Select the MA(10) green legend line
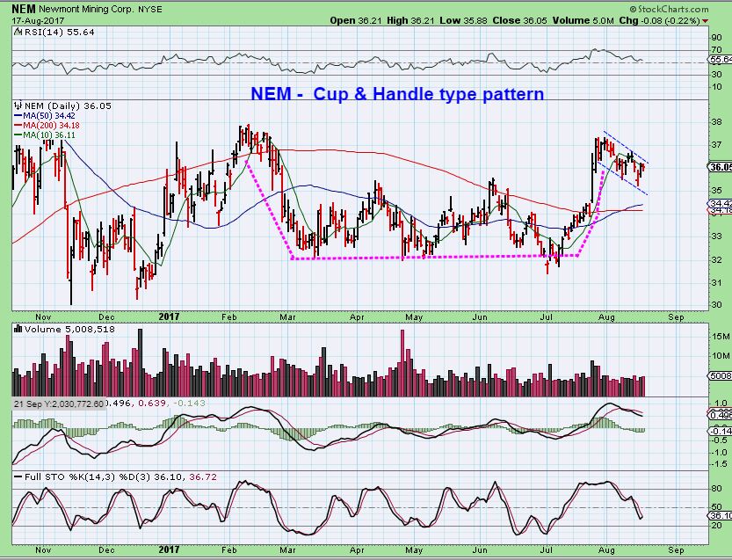732x560 pixels. tap(18, 135)
